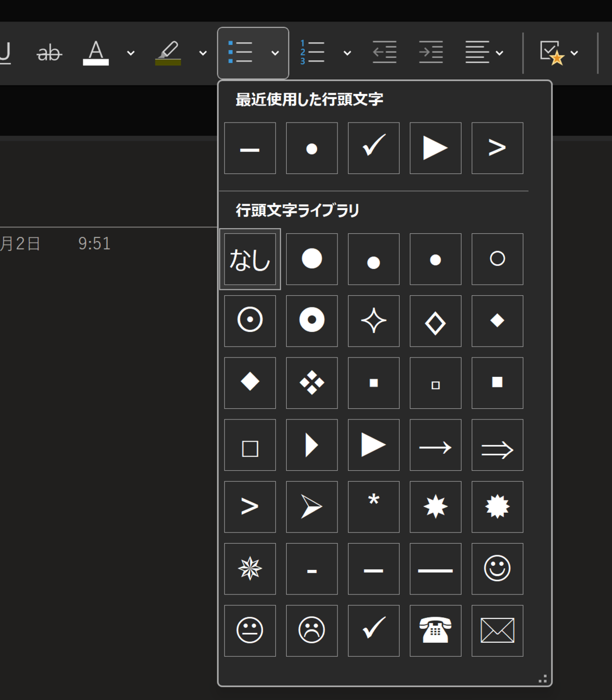Toggle underline formatting
Image resolution: width=612 pixels, height=700 pixels.
(x=5, y=52)
